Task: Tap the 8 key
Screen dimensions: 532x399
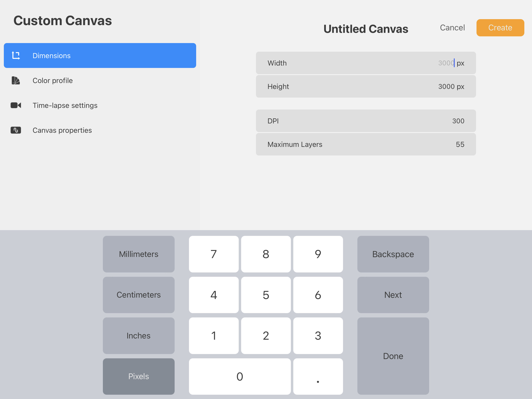Action: click(266, 254)
